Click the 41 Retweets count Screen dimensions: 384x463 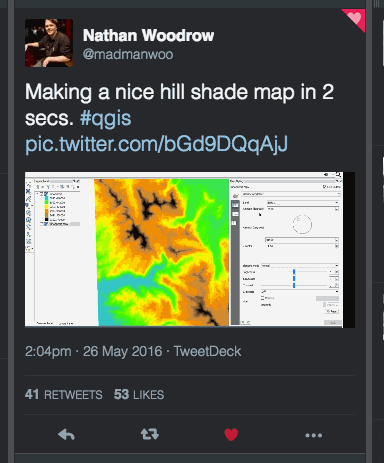pyautogui.click(x=63, y=395)
